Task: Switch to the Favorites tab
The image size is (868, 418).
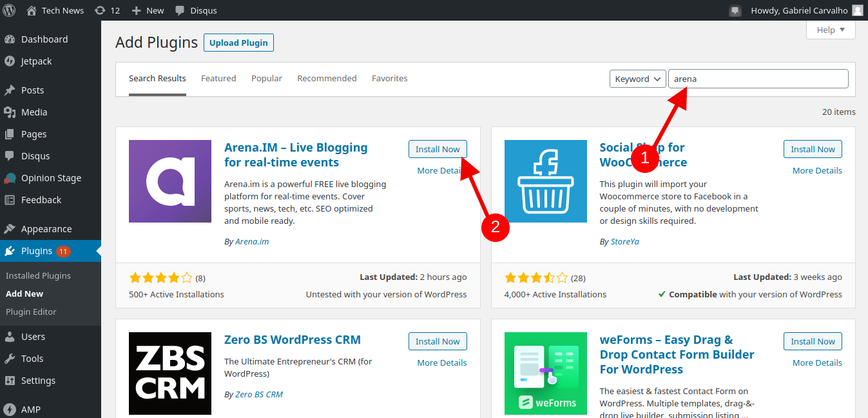Action: coord(390,79)
